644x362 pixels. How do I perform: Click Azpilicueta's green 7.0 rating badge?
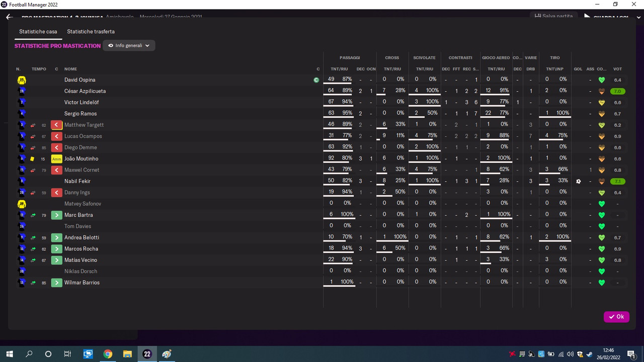(x=617, y=92)
